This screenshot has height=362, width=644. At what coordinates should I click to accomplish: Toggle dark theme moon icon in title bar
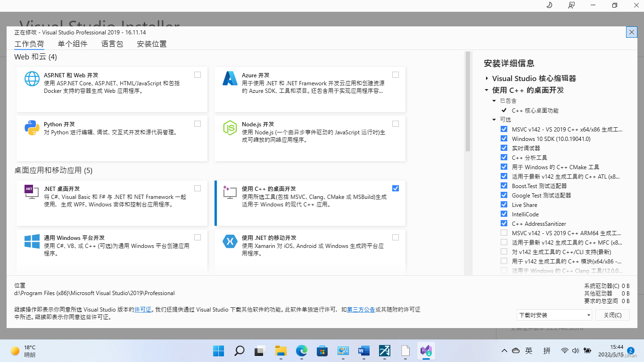tap(549, 5)
